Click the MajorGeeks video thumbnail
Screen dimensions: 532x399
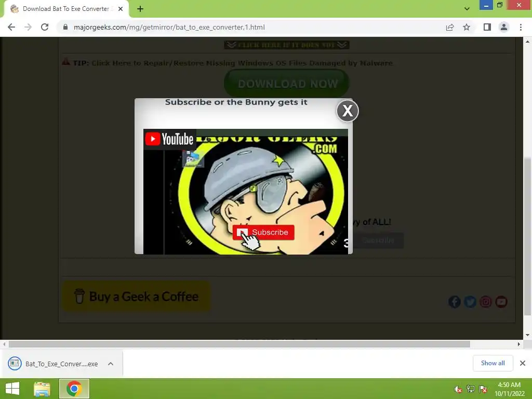tap(246, 191)
